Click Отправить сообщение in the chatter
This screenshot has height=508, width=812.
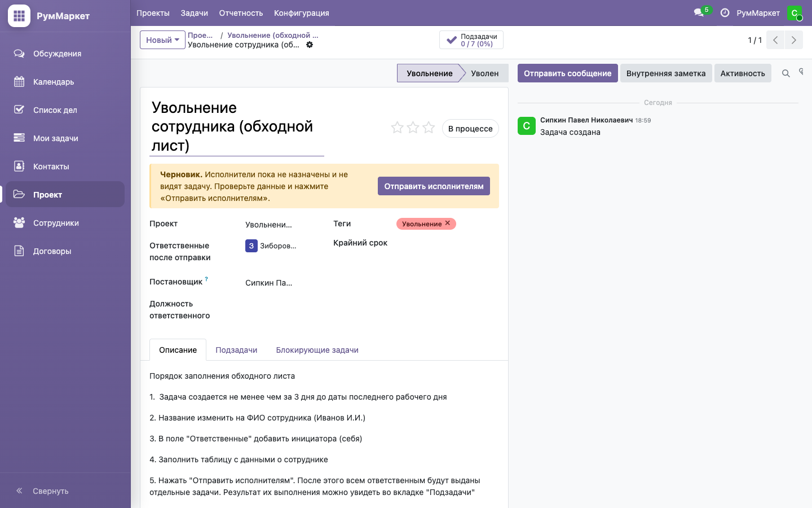567,73
